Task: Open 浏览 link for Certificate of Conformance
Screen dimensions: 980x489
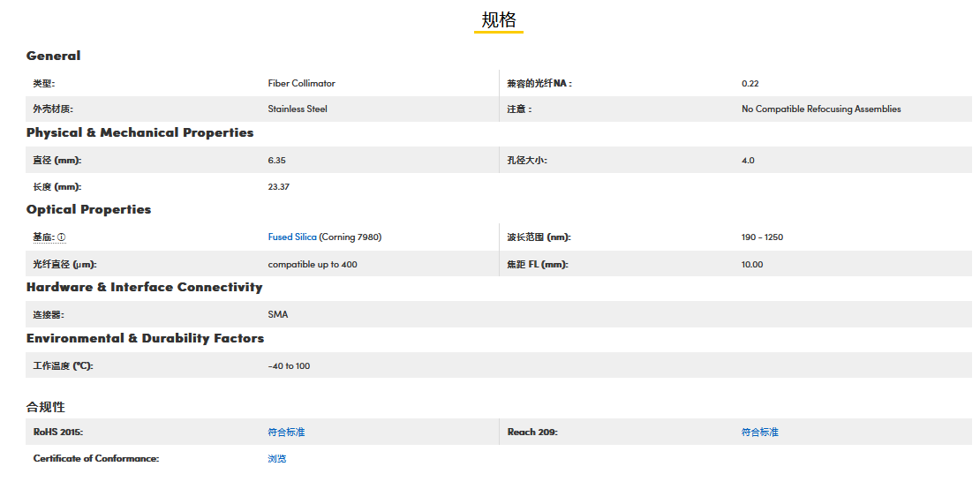Action: click(x=276, y=459)
